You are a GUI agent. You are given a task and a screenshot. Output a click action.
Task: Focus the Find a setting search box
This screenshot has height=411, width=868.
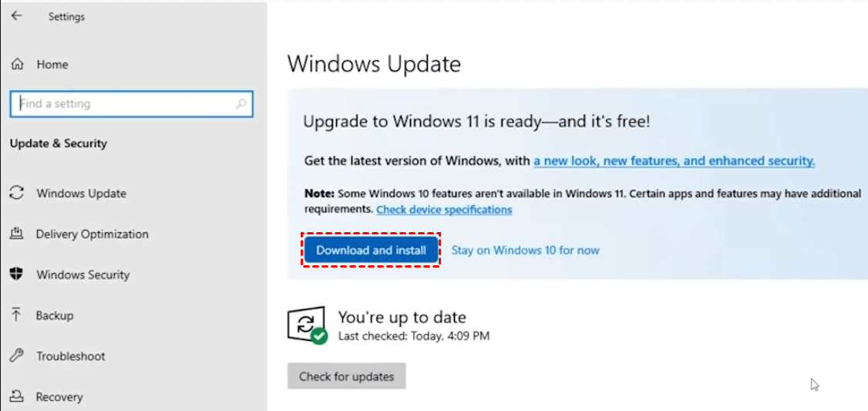click(131, 103)
